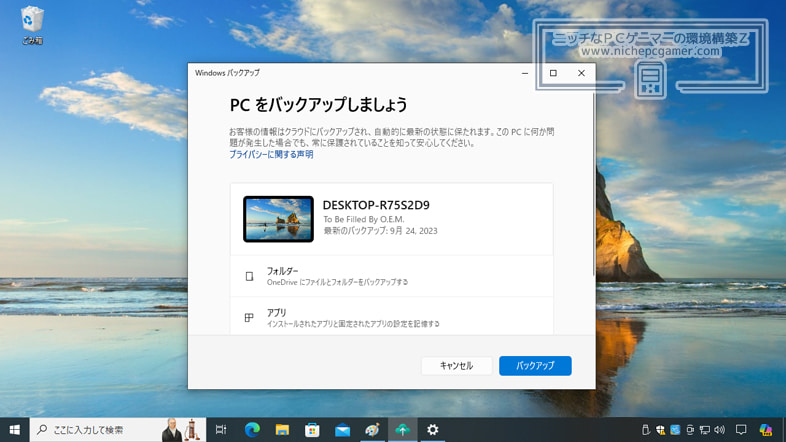
Task: Click the Cancel (キャンセル) button
Action: [x=456, y=366]
